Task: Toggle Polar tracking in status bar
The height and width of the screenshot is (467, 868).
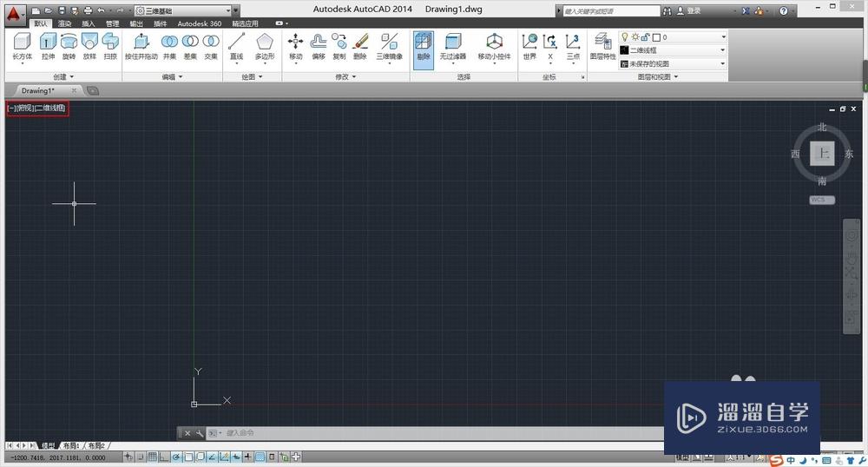Action: tap(176, 457)
